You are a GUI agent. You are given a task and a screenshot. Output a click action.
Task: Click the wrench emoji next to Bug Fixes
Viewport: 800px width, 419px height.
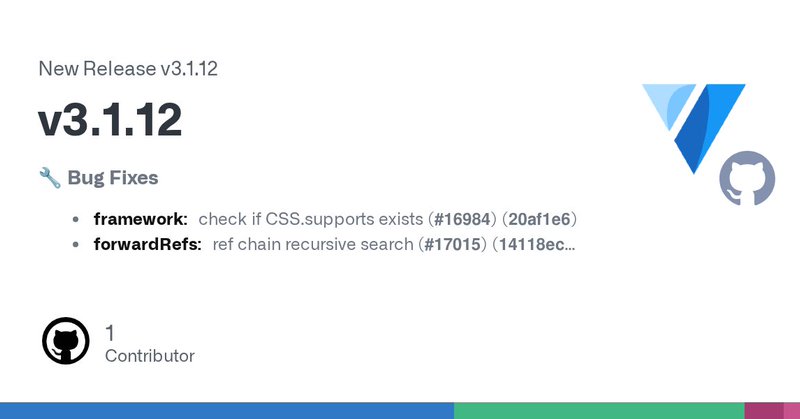click(x=50, y=178)
